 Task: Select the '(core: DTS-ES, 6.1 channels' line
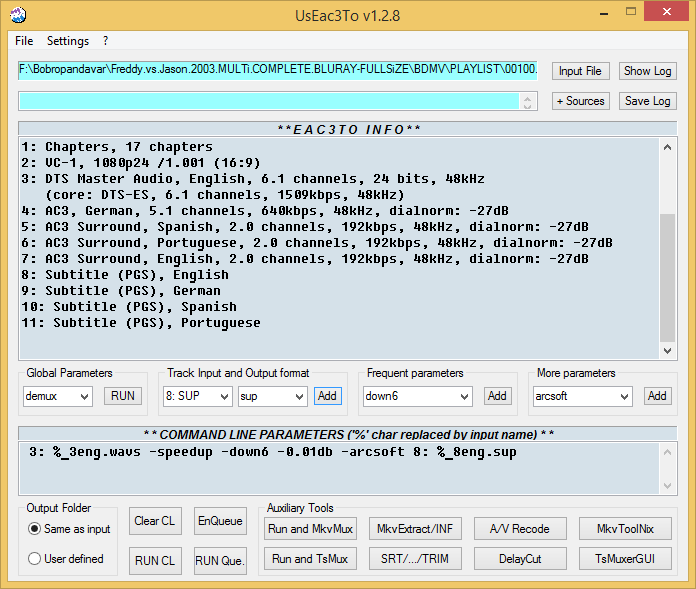[x=225, y=195]
